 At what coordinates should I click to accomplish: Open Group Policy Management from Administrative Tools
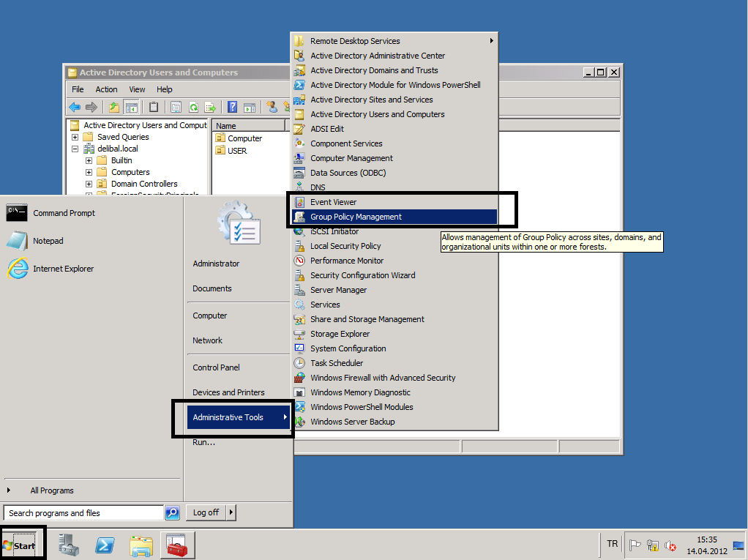356,217
